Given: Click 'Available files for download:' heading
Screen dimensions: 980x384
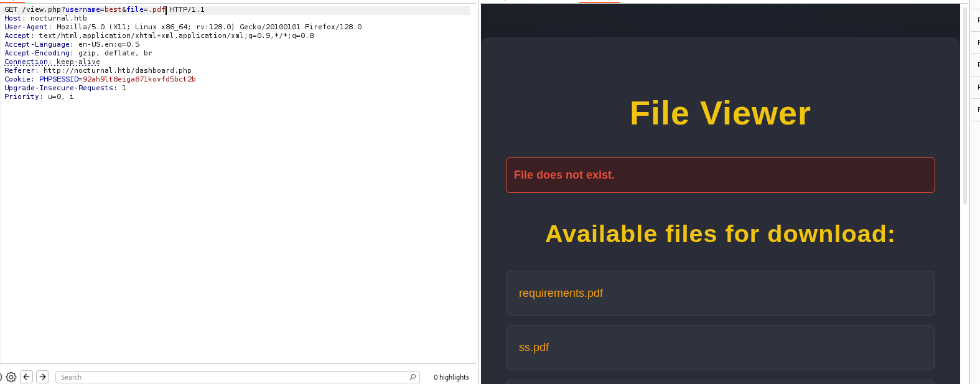Looking at the screenshot, I should pyautogui.click(x=720, y=234).
